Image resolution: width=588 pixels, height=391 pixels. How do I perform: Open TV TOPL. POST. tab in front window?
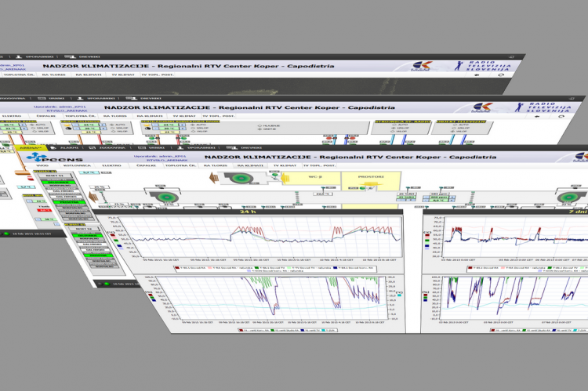point(319,165)
